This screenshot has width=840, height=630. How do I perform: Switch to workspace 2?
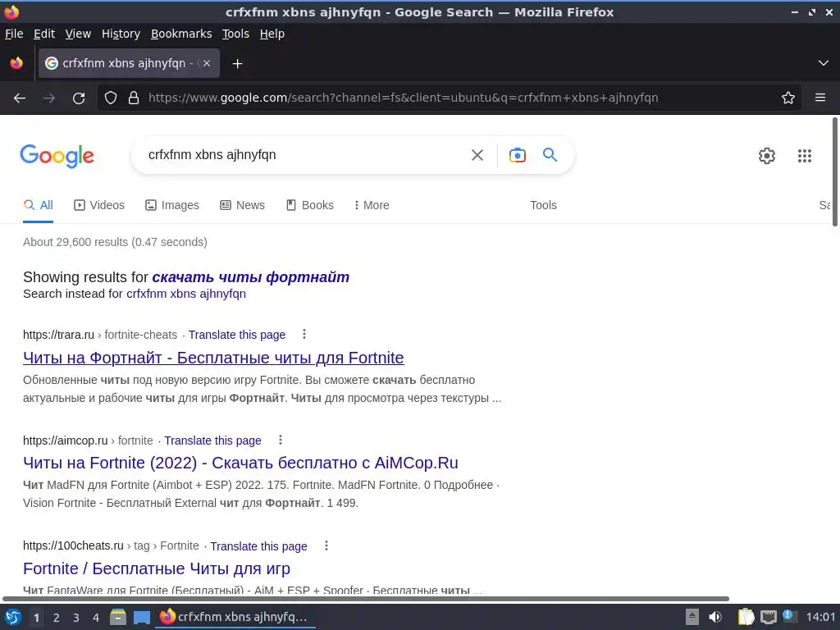(x=56, y=618)
